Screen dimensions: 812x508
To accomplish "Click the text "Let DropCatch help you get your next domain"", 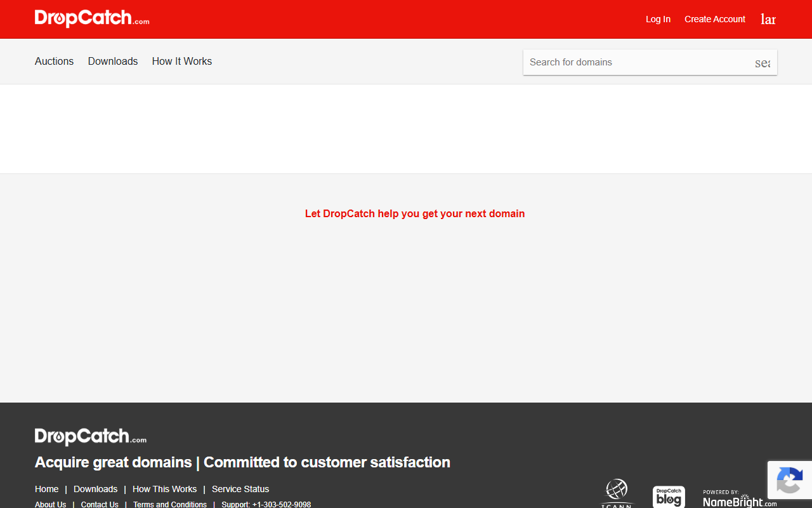I will pyautogui.click(x=415, y=213).
